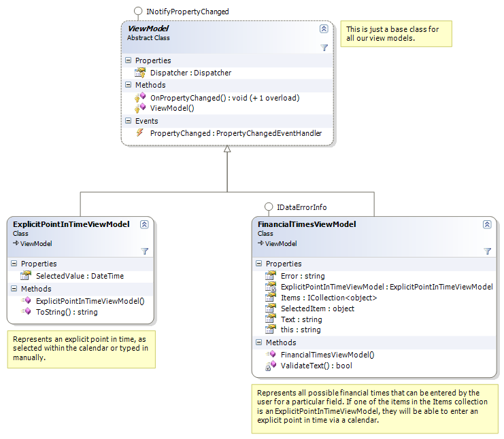Select the Items : ICollection<object> property

click(x=329, y=298)
